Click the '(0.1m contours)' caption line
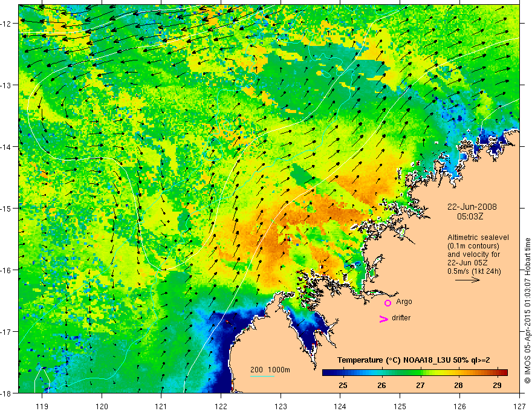 tap(473, 246)
